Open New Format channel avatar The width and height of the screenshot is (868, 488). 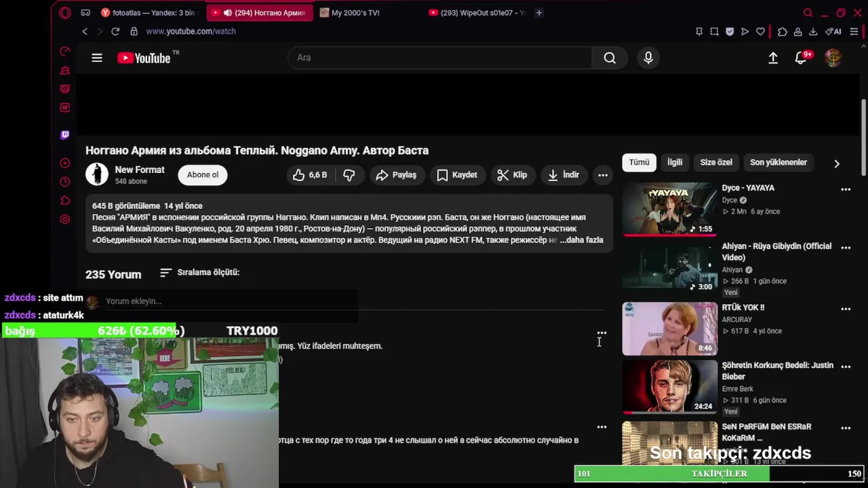pyautogui.click(x=97, y=175)
